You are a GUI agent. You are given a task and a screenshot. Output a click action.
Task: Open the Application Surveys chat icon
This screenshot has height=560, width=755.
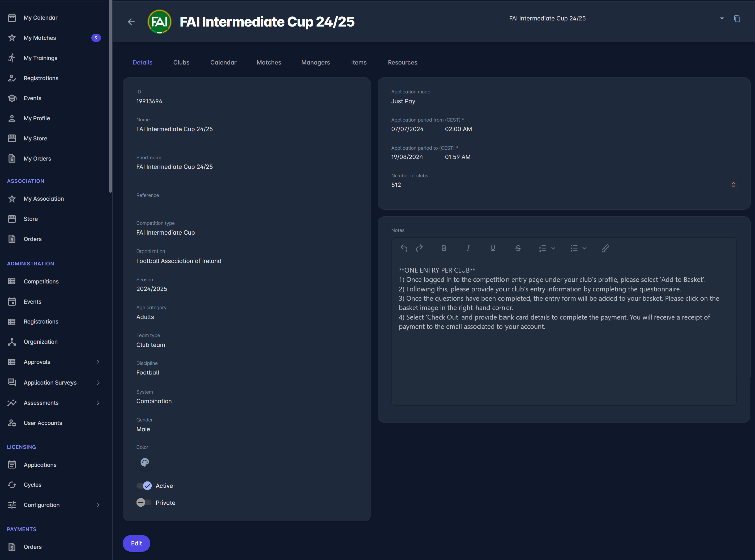coord(12,382)
